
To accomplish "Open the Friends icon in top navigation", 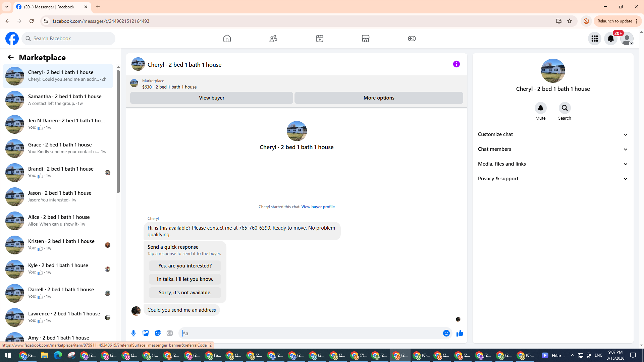I will (273, 39).
